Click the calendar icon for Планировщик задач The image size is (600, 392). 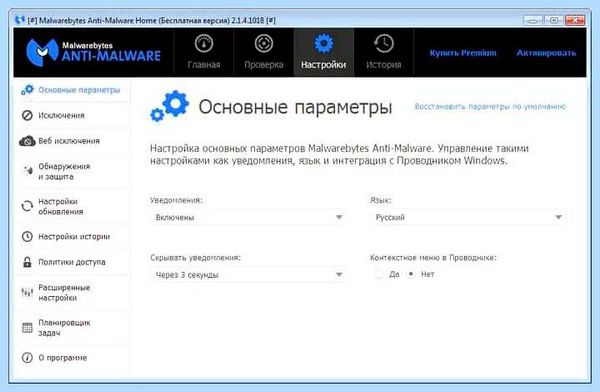[x=27, y=328]
